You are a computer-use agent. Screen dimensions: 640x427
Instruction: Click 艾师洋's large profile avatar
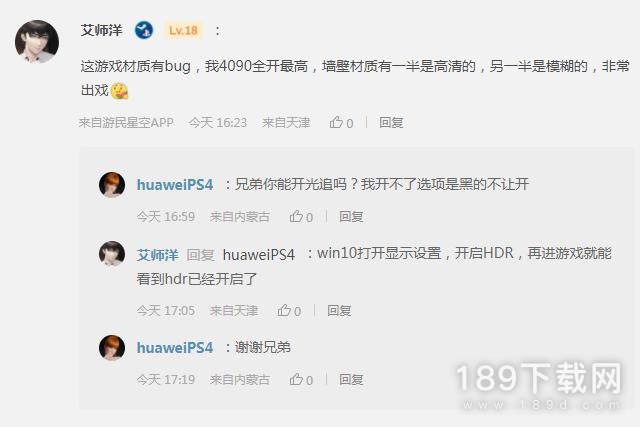click(x=37, y=42)
